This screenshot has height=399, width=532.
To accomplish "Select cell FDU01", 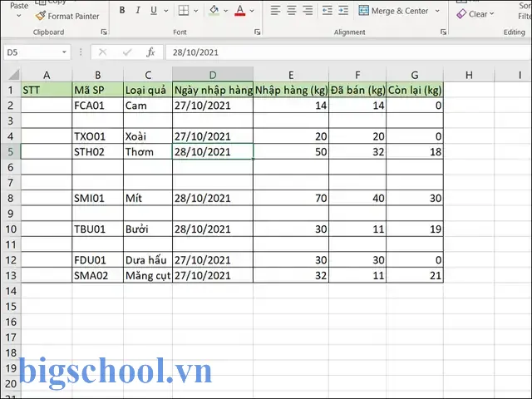I will [x=98, y=260].
